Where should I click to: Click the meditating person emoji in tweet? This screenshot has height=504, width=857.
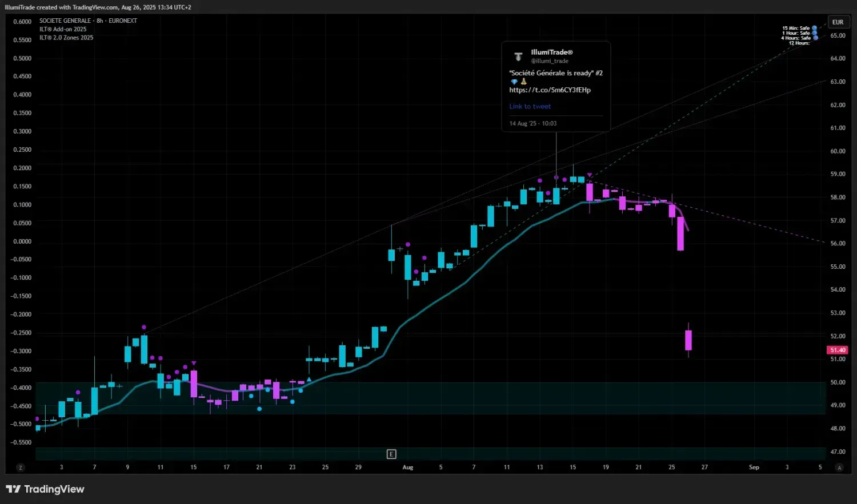pos(523,82)
